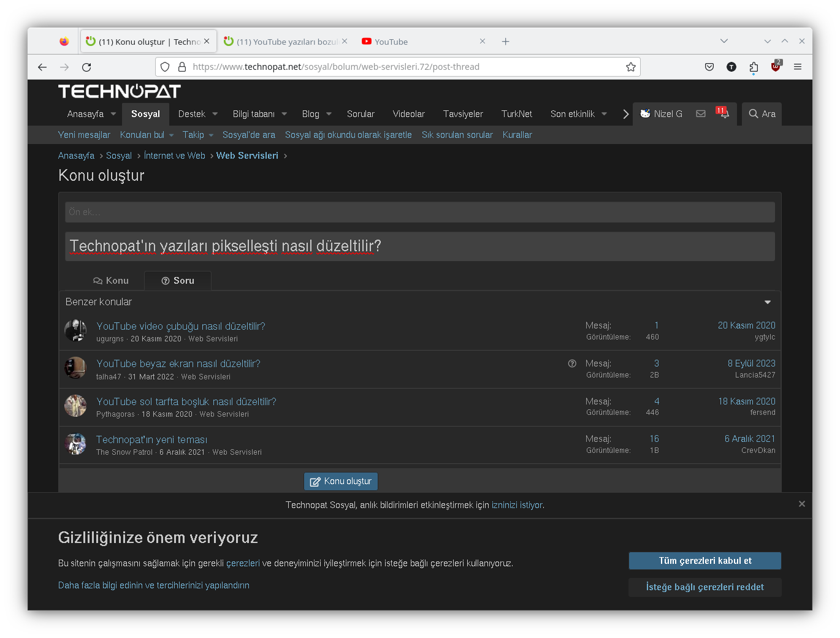The image size is (840, 638).
Task: Open the Kurallar link
Action: (x=517, y=135)
